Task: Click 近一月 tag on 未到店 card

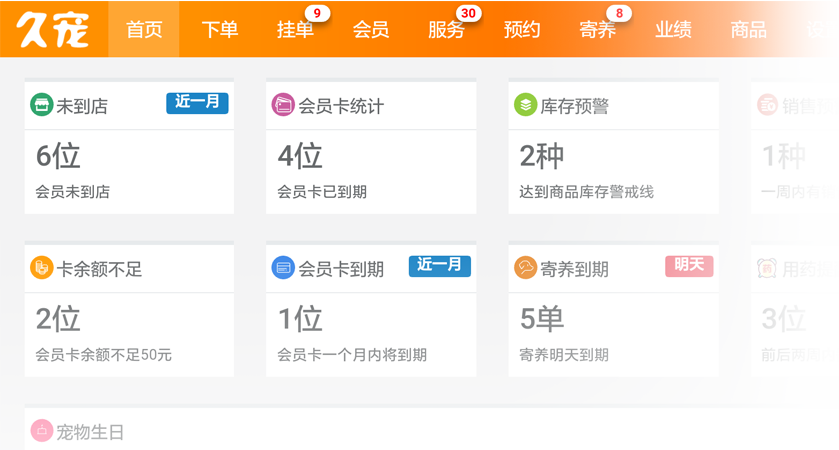Action: coord(197,103)
